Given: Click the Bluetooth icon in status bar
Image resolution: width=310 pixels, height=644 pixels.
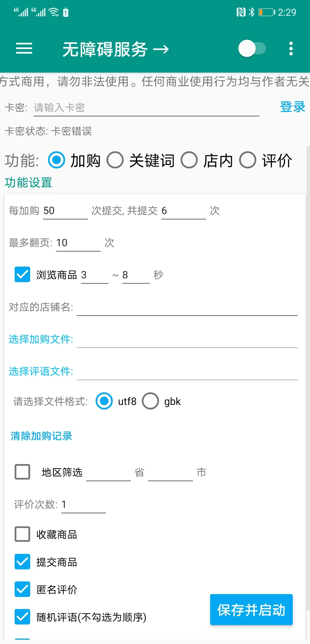Looking at the screenshot, I should click(x=252, y=12).
